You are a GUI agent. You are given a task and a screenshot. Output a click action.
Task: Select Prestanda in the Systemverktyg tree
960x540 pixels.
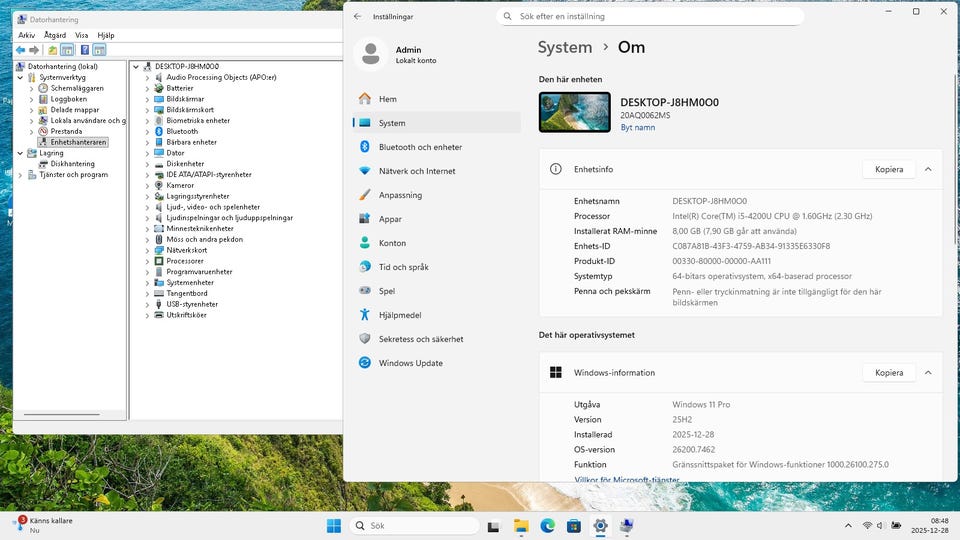click(66, 131)
